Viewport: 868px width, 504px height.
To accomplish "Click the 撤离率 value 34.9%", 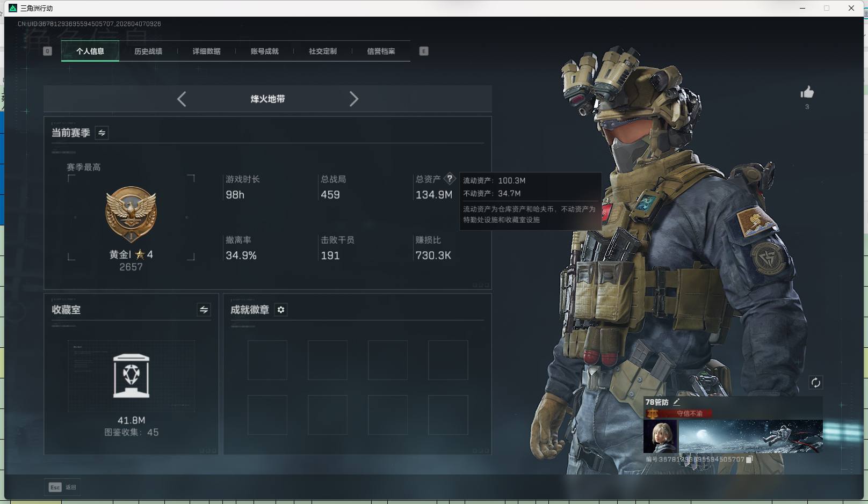I will [241, 255].
